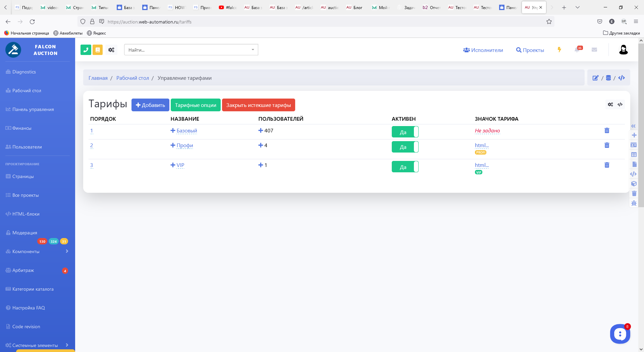The width and height of the screenshot is (644, 352).
Task: Delete the VIP tariff using trash icon
Action: click(x=607, y=165)
